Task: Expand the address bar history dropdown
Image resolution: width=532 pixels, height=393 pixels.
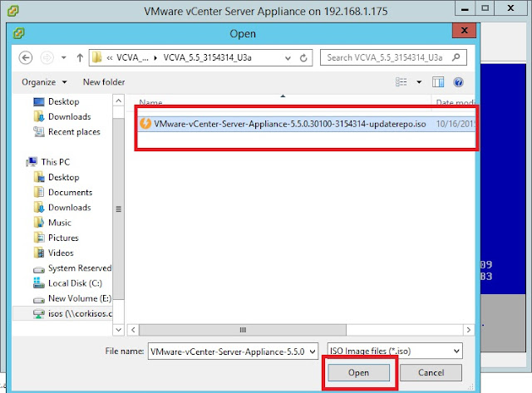Action: 288,58
